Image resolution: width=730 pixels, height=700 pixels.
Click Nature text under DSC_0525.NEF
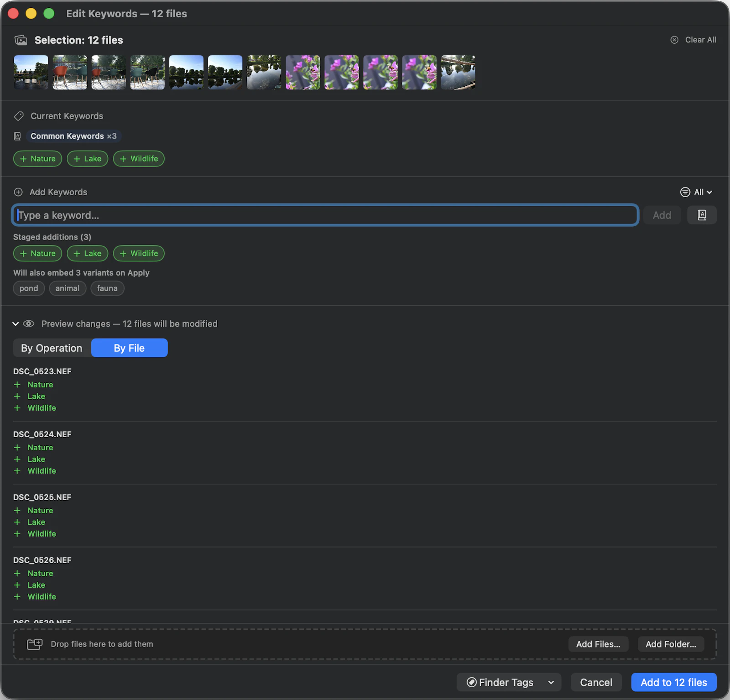click(40, 511)
